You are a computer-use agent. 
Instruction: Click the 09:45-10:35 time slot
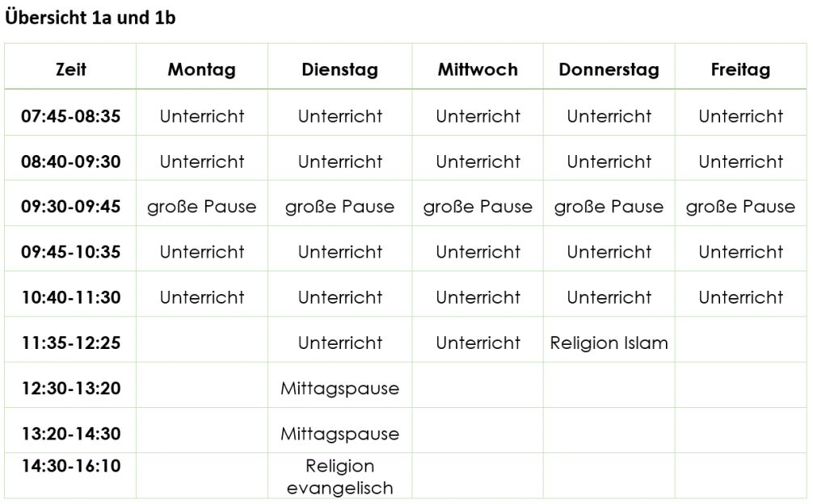[x=71, y=252]
